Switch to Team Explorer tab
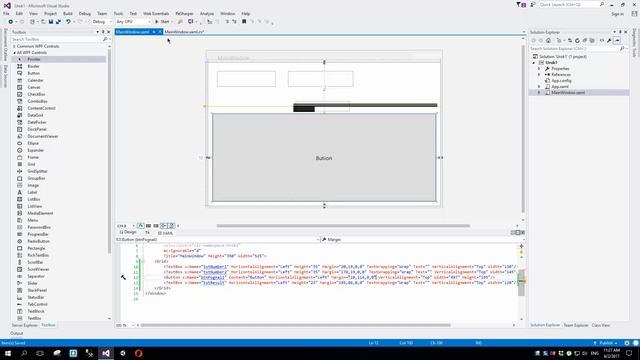 click(x=576, y=325)
